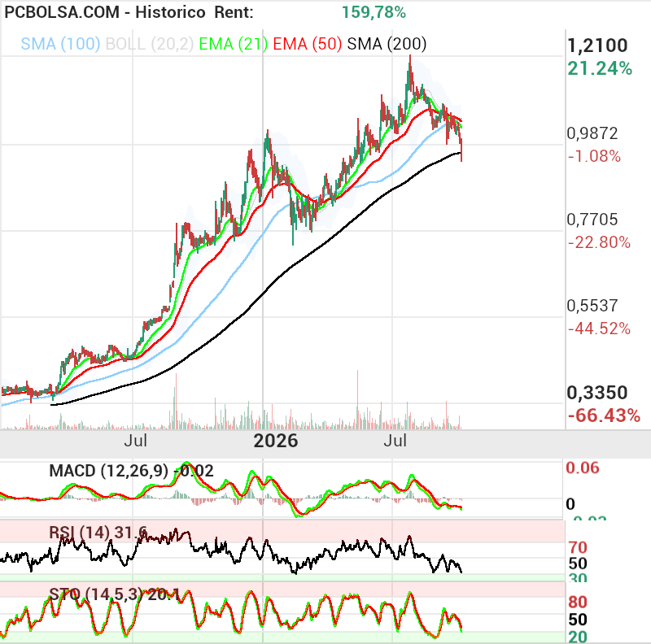Click the 2026 year marker on the time axis

pyautogui.click(x=276, y=441)
